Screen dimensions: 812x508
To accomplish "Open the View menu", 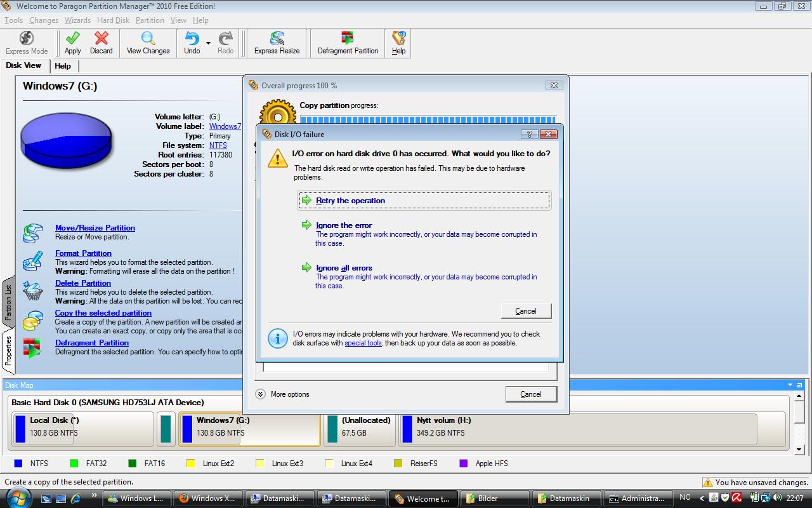I will click(x=178, y=20).
